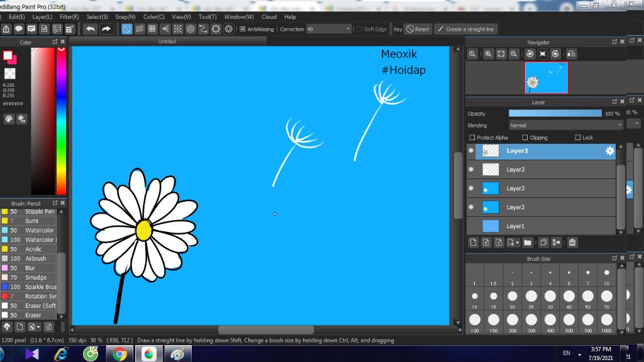Select the vanishing point snap icon

(165, 29)
